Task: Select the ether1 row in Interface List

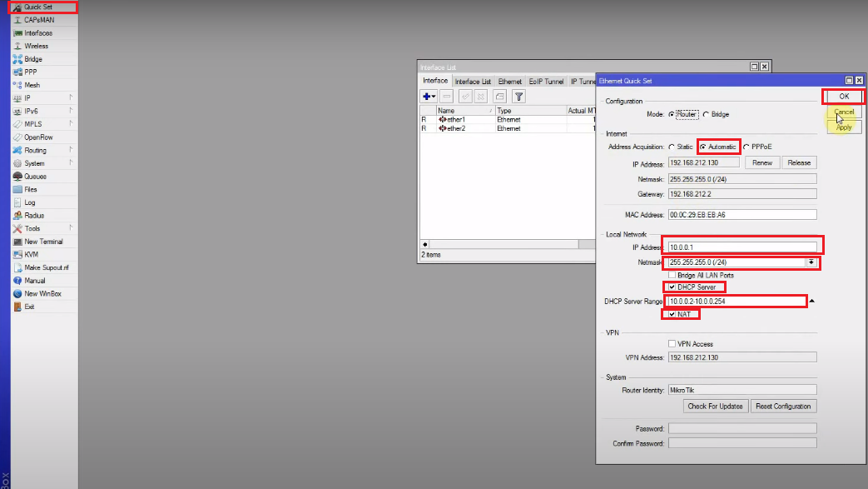Action: 508,120
